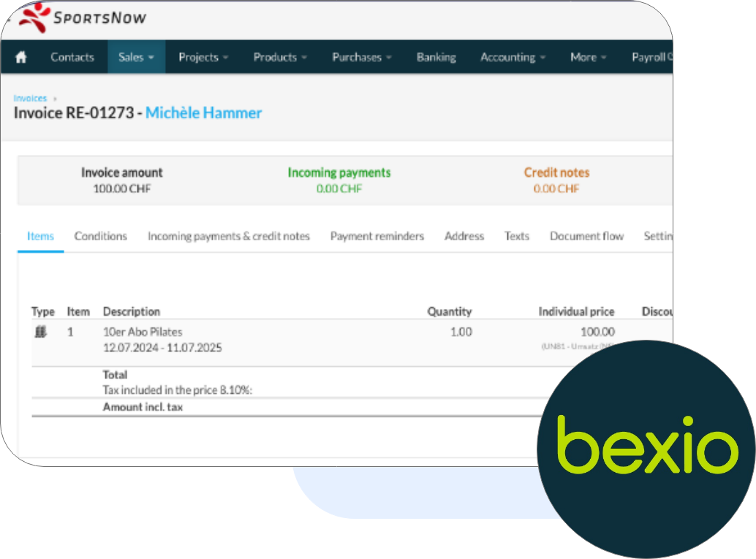
Task: Click the item type icon in first row
Action: pyautogui.click(x=41, y=332)
